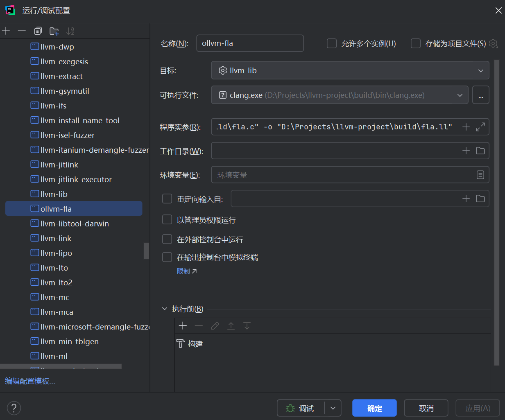Browse folder for working directory

tap(480, 151)
